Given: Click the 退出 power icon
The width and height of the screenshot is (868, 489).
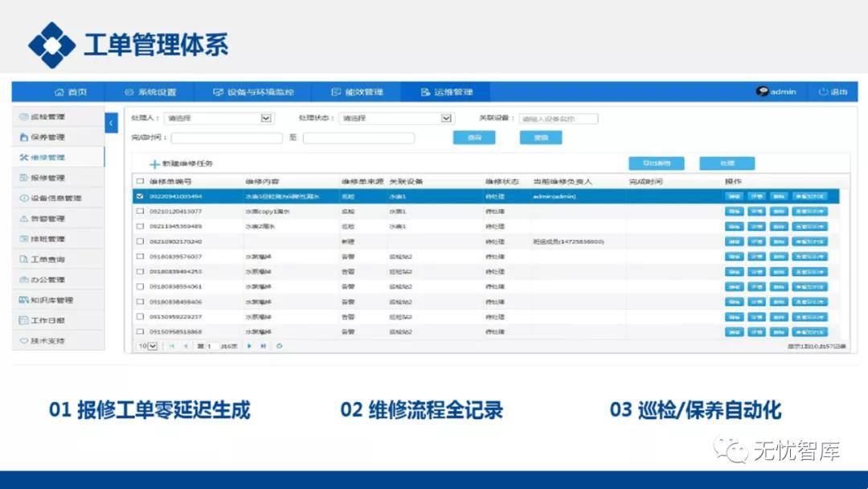Looking at the screenshot, I should 823,92.
